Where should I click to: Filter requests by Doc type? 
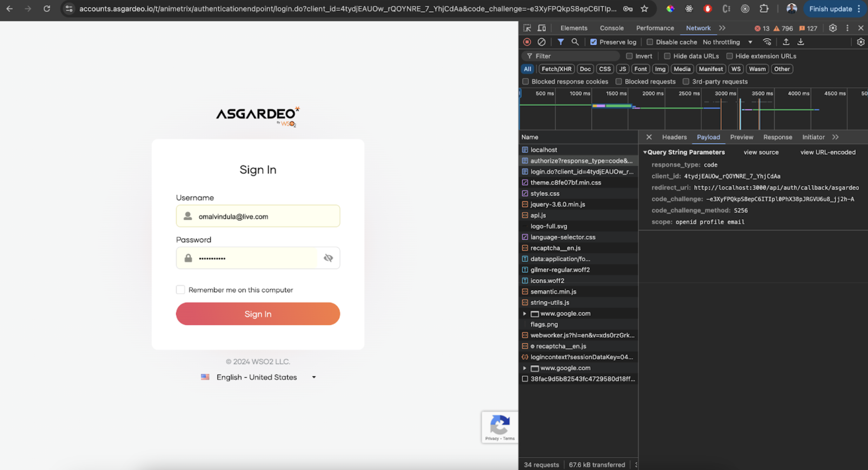pyautogui.click(x=585, y=69)
